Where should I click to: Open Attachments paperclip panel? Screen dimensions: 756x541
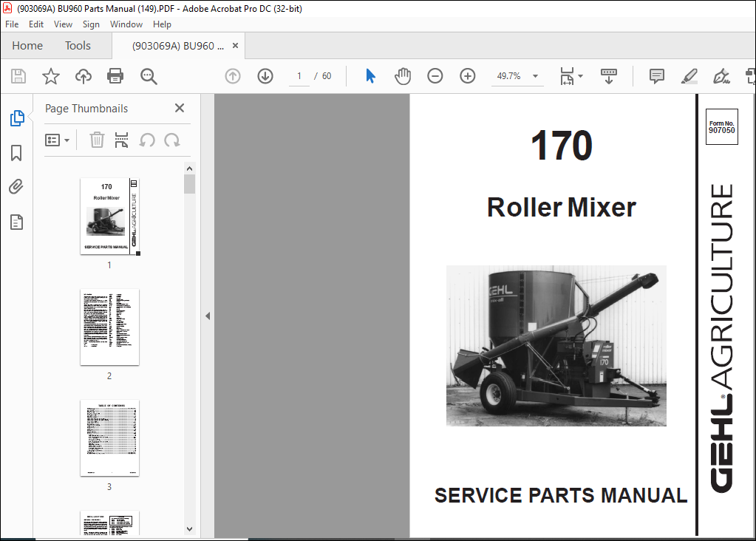point(16,187)
